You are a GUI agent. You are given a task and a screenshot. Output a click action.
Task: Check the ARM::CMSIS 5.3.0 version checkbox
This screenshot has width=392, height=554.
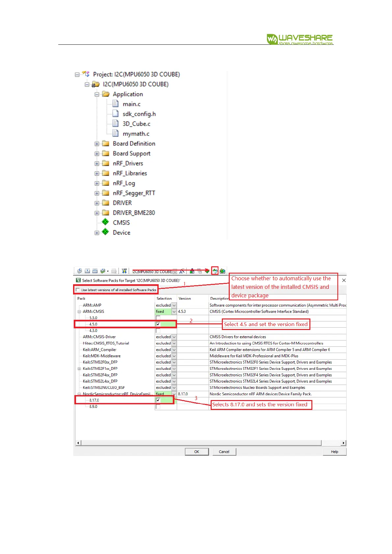[158, 318]
